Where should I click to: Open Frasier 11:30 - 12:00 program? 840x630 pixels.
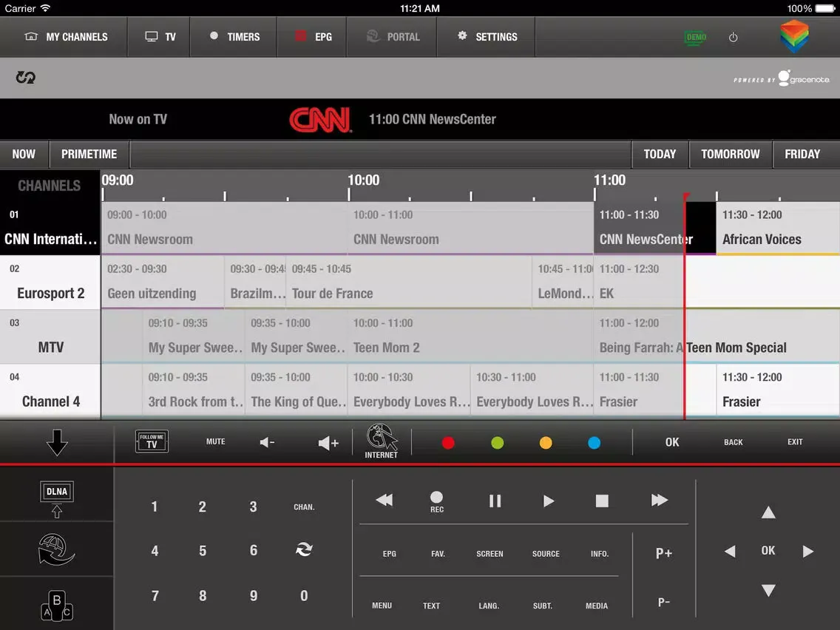778,391
